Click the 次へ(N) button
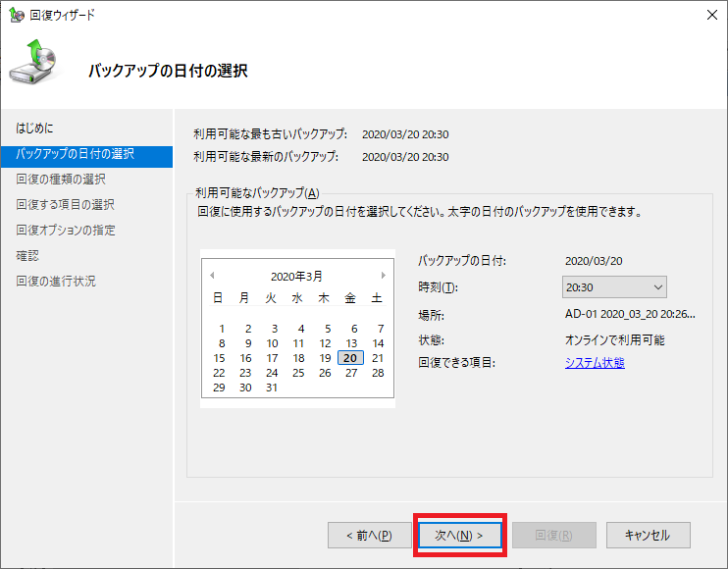 (x=459, y=536)
